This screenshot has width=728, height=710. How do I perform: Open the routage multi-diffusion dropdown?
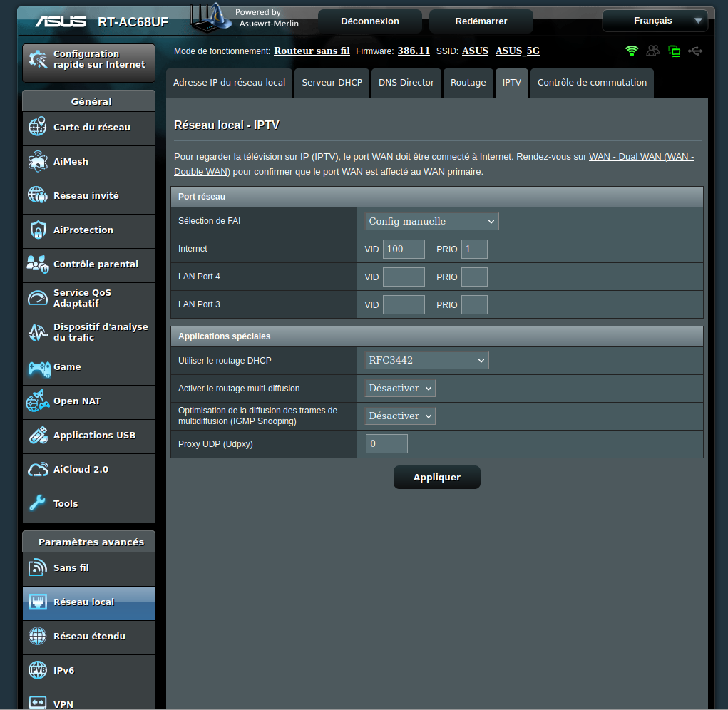(x=400, y=389)
